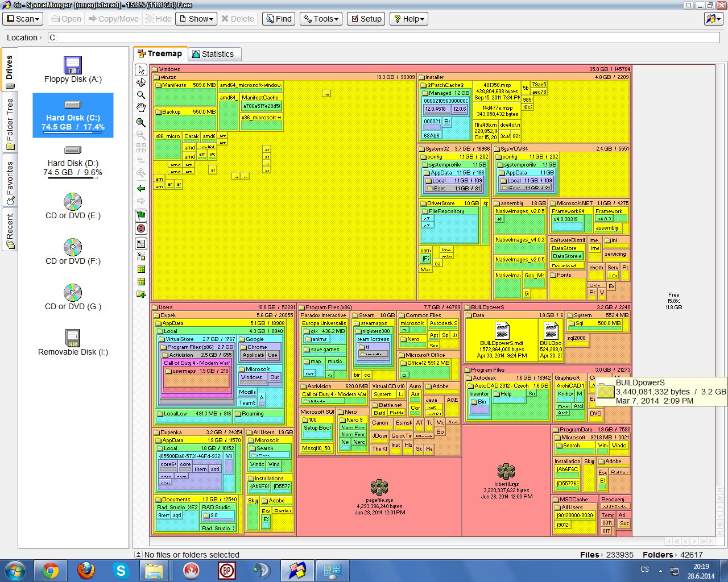Select the Windows folder header, 35.0 GB
The height and width of the screenshot is (582, 728).
point(391,69)
